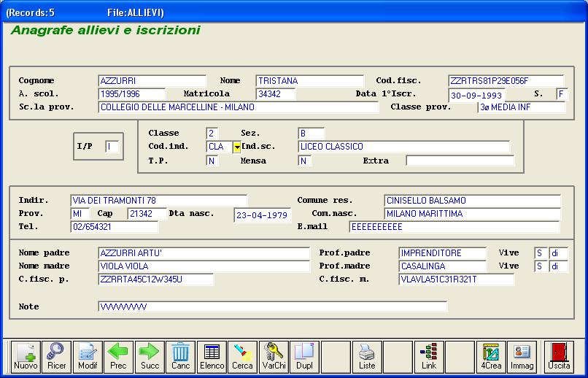Click the S. field showing F
This screenshot has height=378, width=588.
tap(562, 93)
